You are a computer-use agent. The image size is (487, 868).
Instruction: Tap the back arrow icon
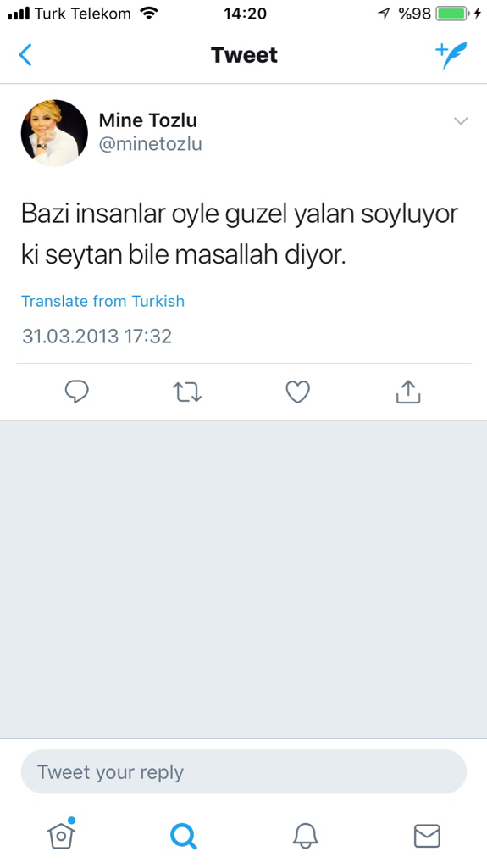click(x=25, y=55)
